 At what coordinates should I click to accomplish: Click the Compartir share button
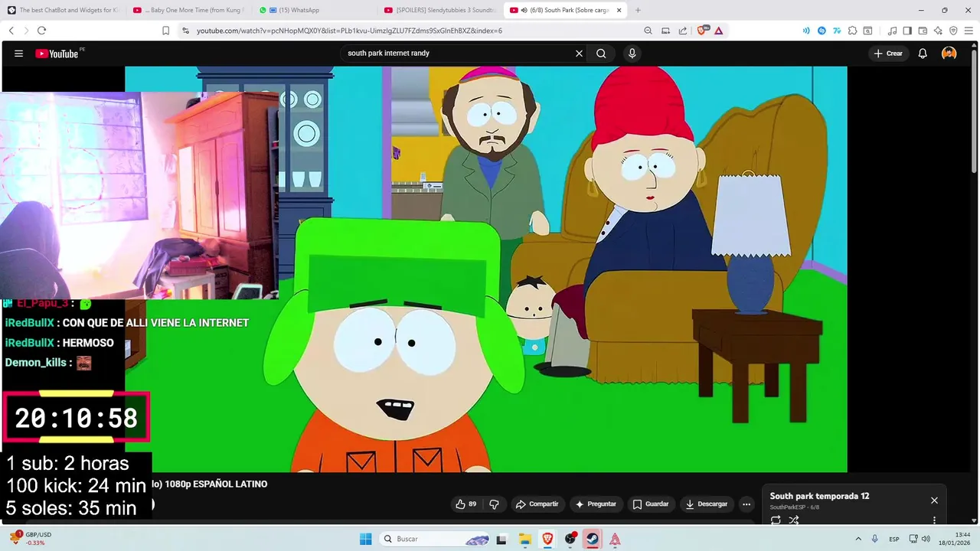click(537, 504)
